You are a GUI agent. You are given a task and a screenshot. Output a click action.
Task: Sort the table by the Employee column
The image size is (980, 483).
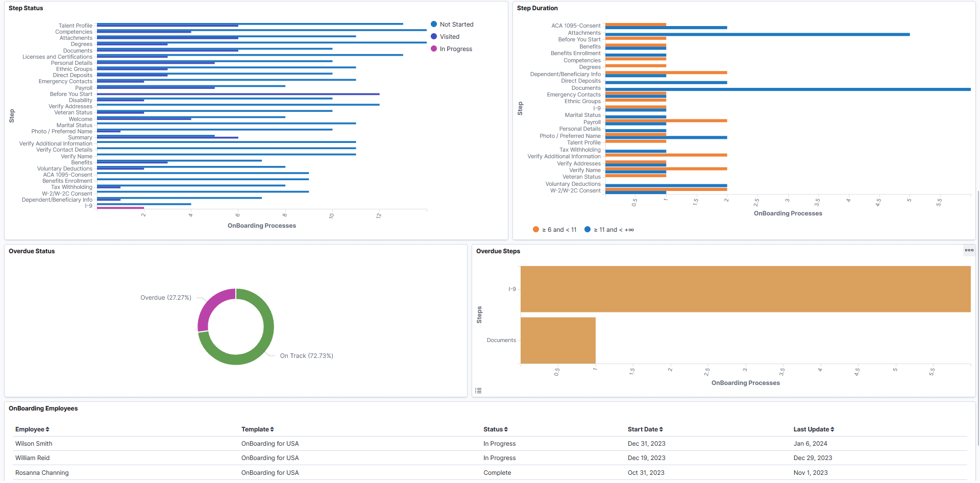pos(32,429)
